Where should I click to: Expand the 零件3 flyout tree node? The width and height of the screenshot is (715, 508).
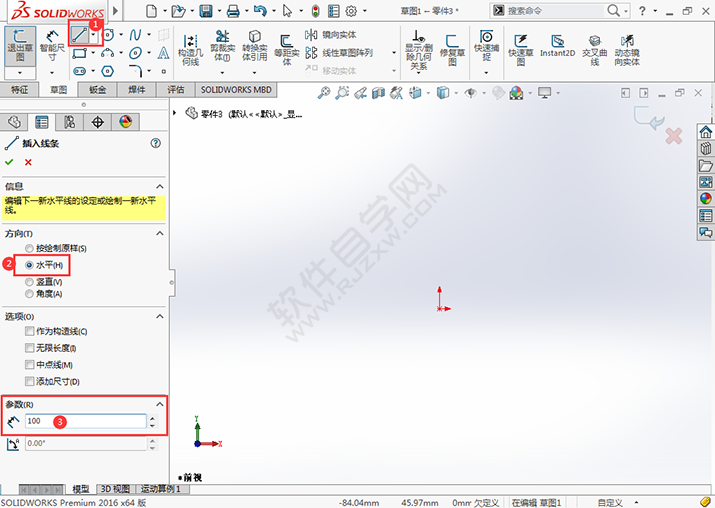click(x=174, y=113)
